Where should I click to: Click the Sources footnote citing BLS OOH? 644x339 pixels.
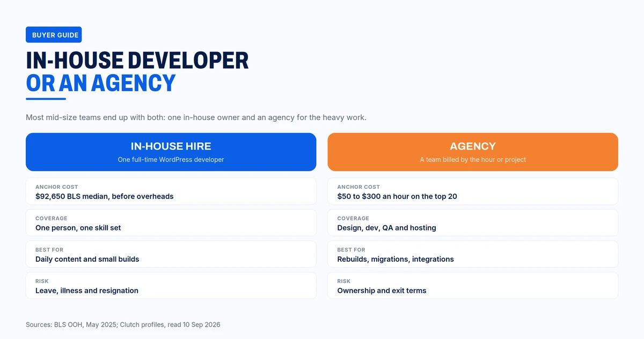pyautogui.click(x=123, y=325)
